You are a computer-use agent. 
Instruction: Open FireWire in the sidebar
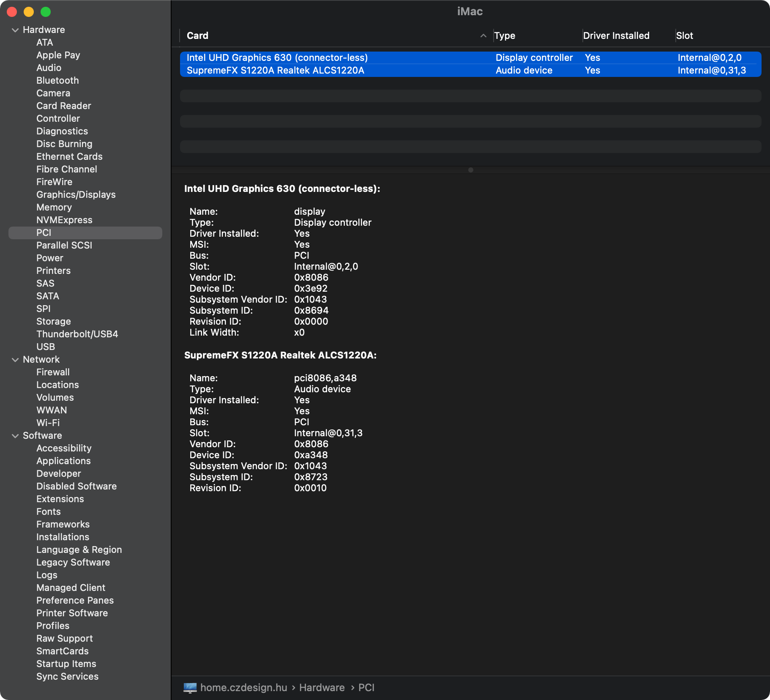tap(55, 182)
